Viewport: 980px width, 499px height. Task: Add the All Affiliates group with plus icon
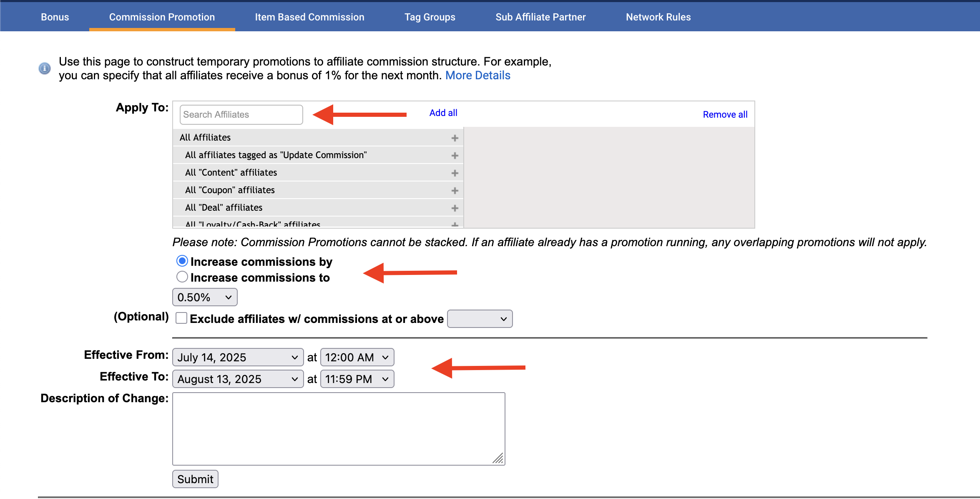pos(455,138)
